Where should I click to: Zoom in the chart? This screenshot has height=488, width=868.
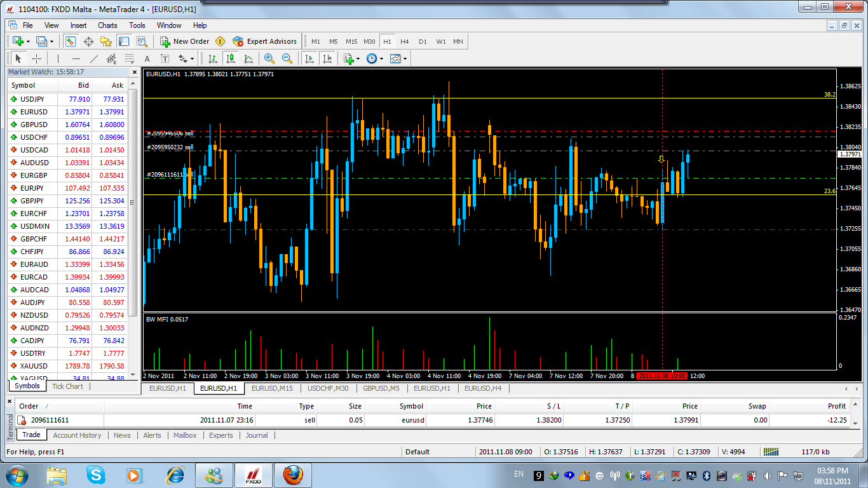coord(269,58)
